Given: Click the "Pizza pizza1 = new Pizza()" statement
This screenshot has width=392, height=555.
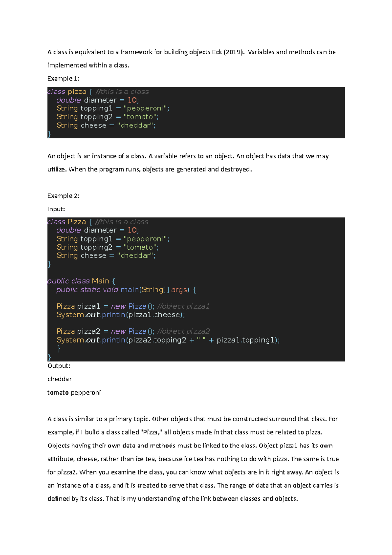Looking at the screenshot, I should pyautogui.click(x=105, y=306).
